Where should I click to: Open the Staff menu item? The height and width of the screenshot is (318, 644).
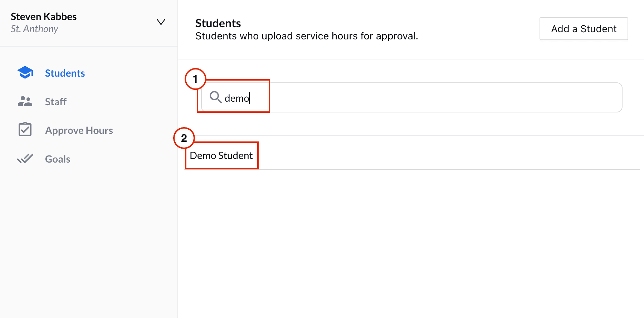click(x=56, y=102)
